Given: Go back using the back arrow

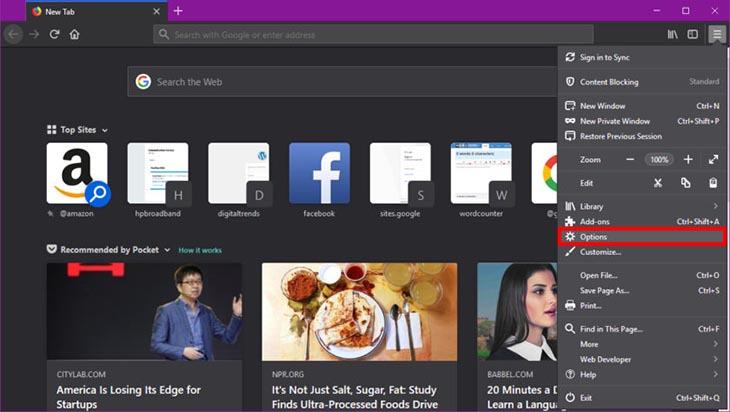Looking at the screenshot, I should [x=14, y=34].
